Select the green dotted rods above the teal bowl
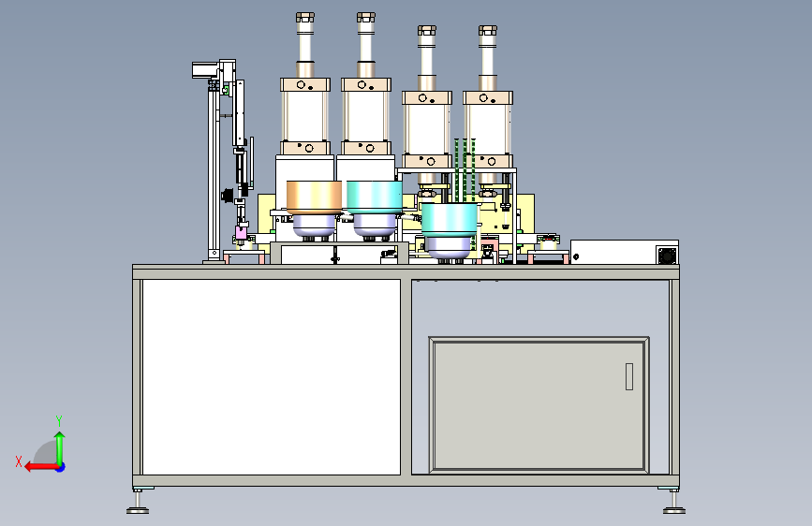This screenshot has height=526, width=812. pyautogui.click(x=465, y=170)
